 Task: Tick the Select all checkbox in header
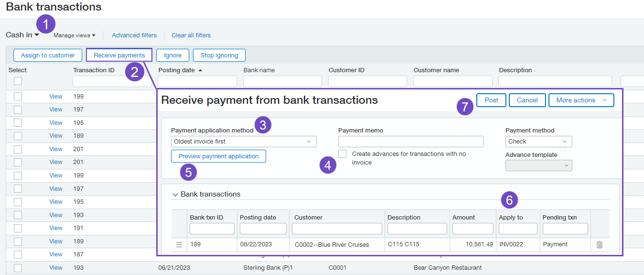18,81
